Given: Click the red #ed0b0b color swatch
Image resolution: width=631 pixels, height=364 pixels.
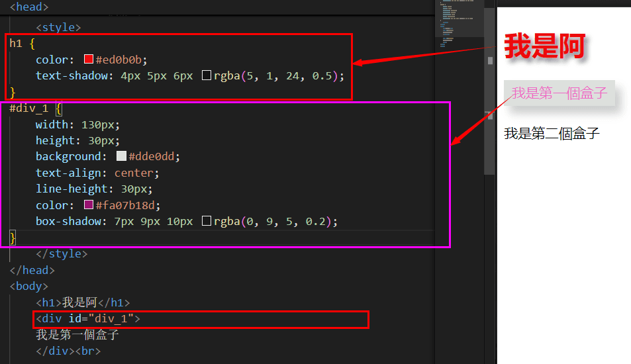Looking at the screenshot, I should [89, 60].
